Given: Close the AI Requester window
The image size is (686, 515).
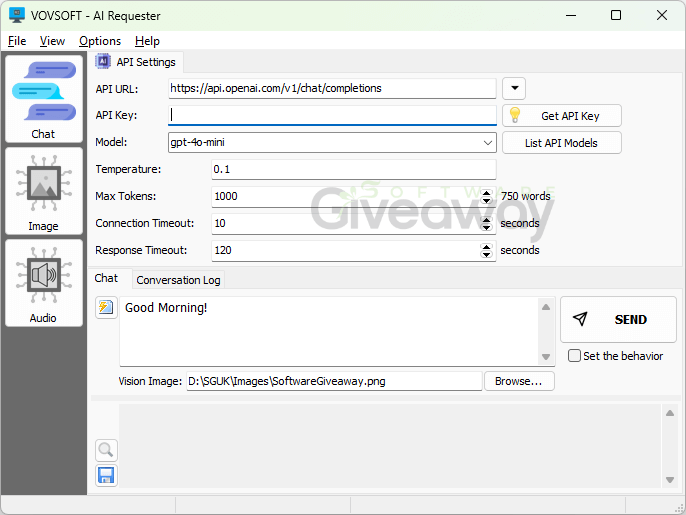Looking at the screenshot, I should click(662, 15).
